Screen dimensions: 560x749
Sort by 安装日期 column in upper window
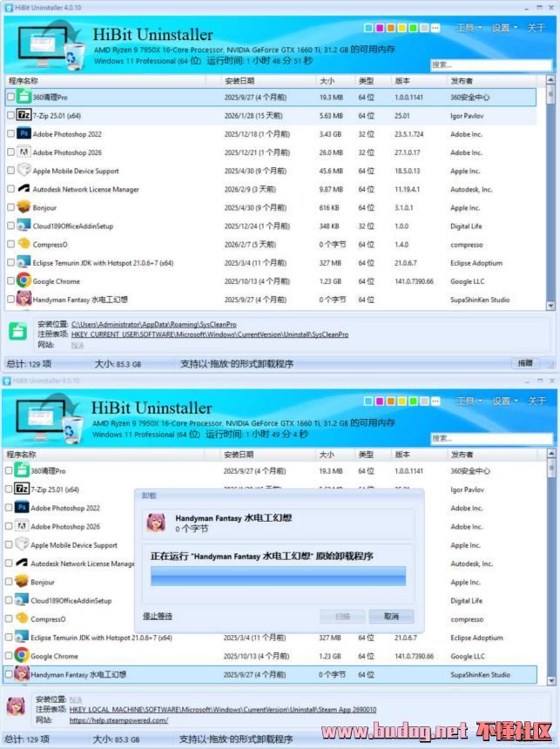tap(268, 81)
